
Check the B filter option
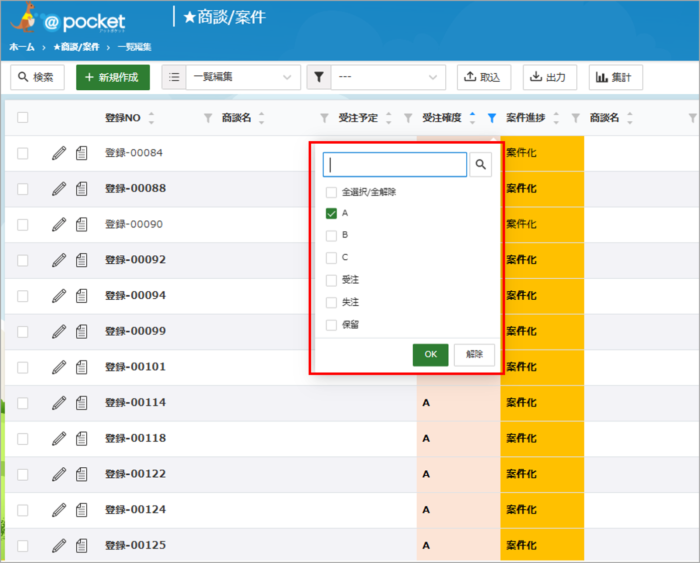pos(331,236)
